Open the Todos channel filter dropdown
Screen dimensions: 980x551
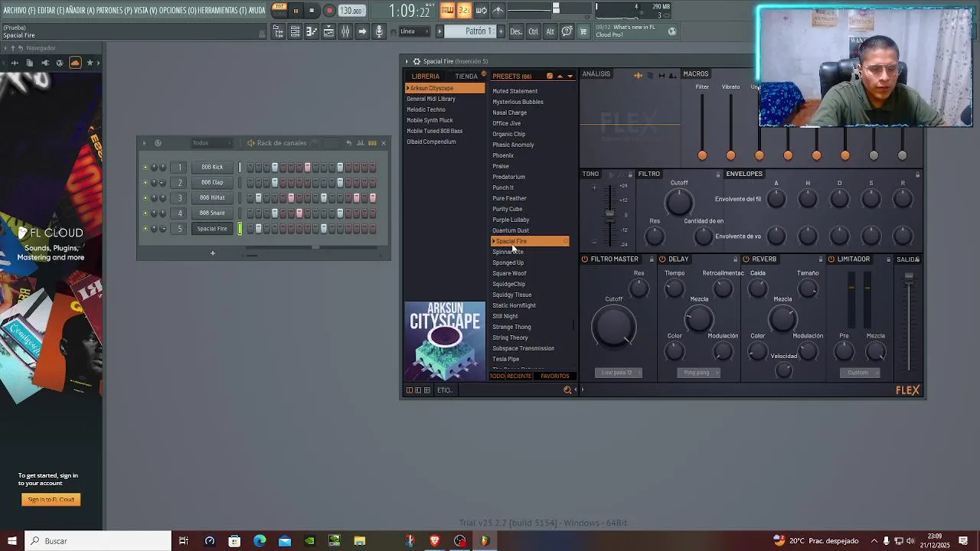211,143
